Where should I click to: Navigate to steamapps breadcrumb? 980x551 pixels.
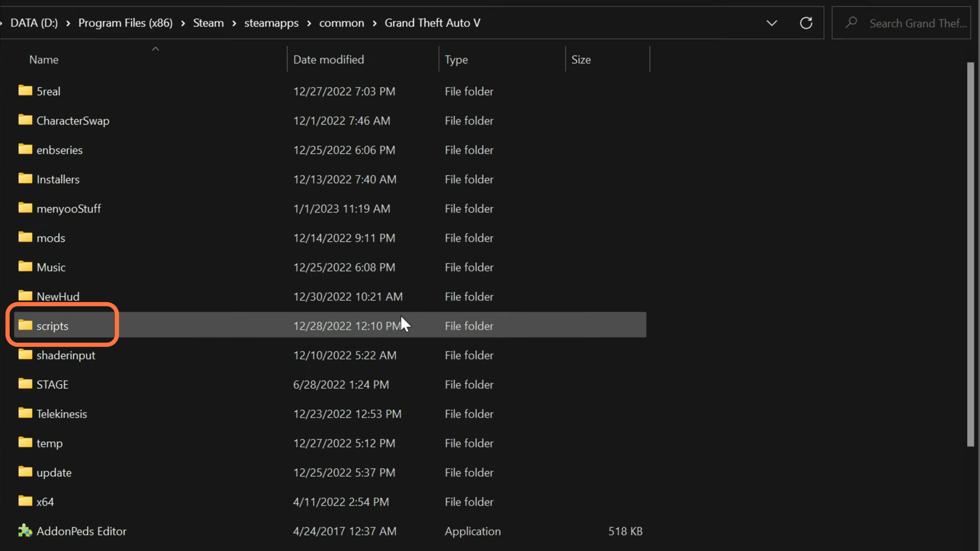tap(271, 23)
